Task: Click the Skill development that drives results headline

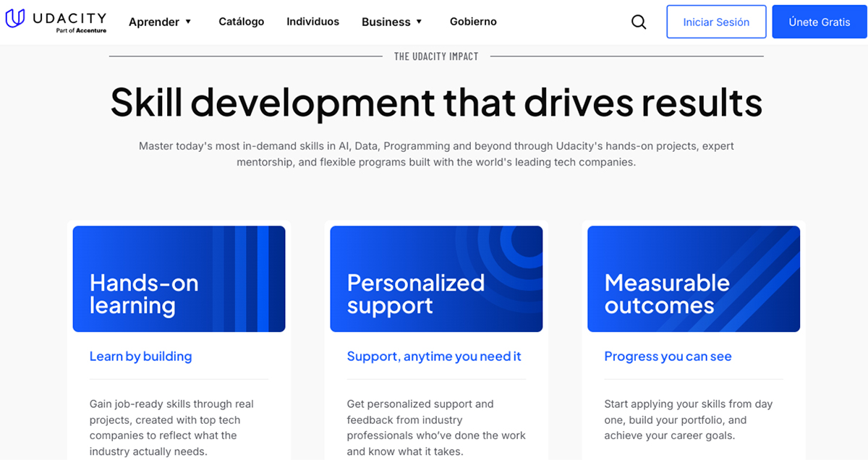Action: click(436, 102)
